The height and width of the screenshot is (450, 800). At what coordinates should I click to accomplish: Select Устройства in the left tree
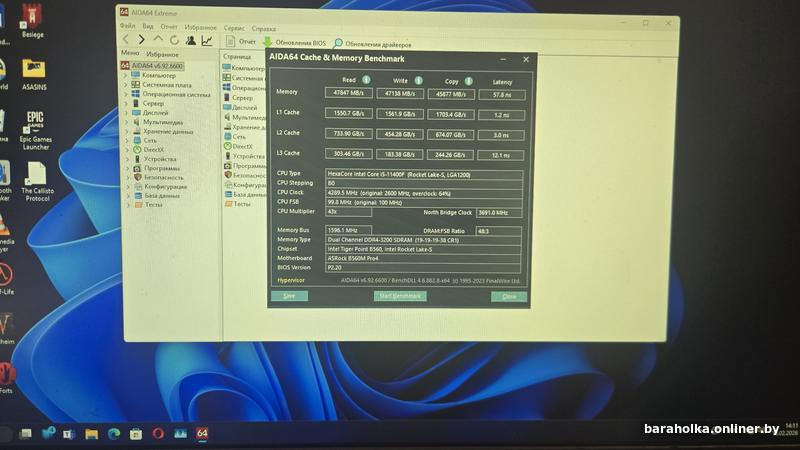point(160,159)
